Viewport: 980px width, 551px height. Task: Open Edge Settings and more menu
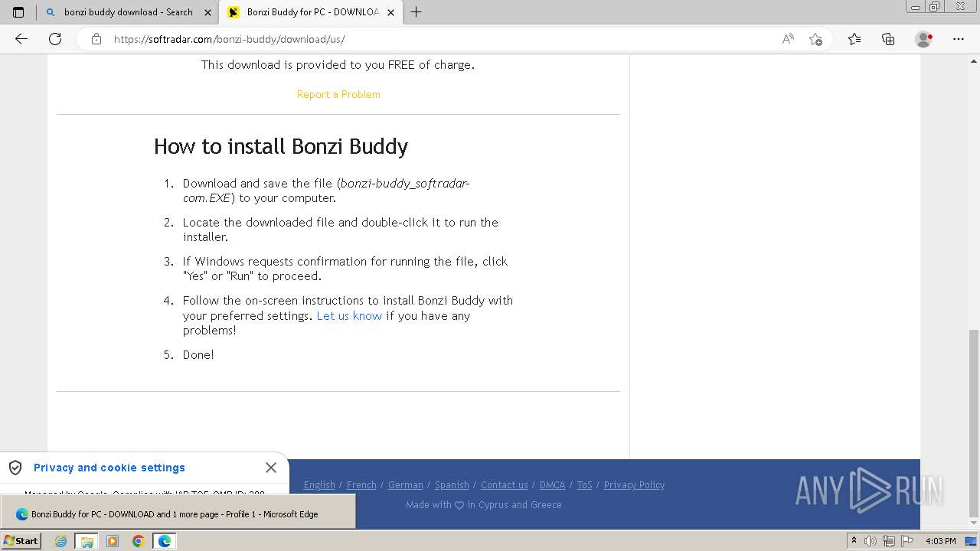click(x=959, y=39)
